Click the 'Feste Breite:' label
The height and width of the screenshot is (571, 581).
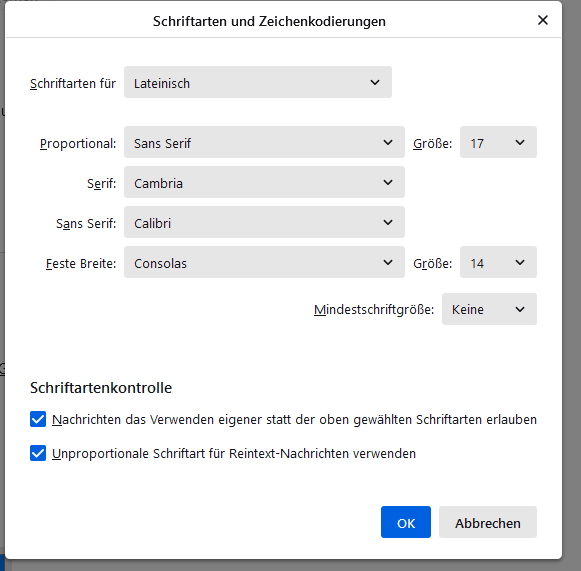point(81,264)
